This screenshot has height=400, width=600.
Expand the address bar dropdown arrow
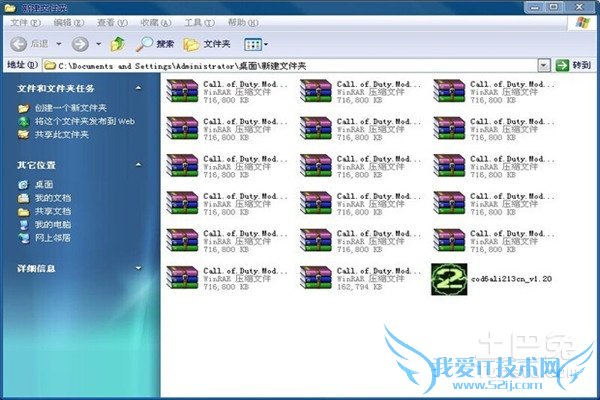(x=544, y=66)
